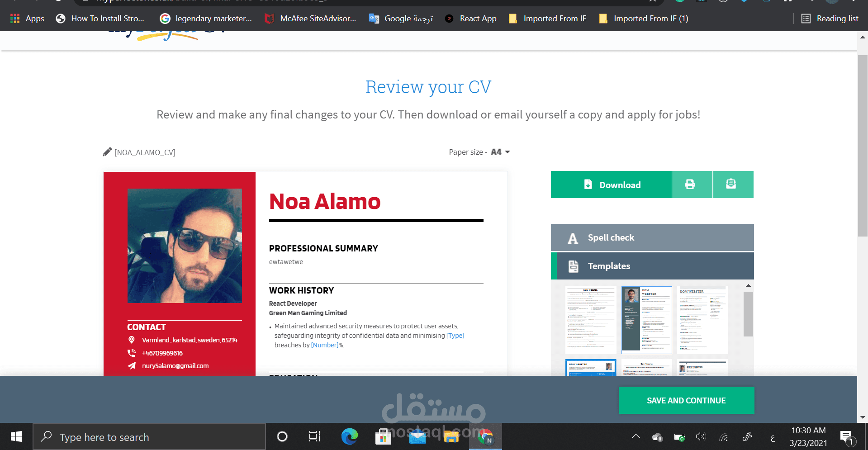Screen dimensions: 868x450
Task: Click the profile photo on the CV
Action: pos(185,246)
